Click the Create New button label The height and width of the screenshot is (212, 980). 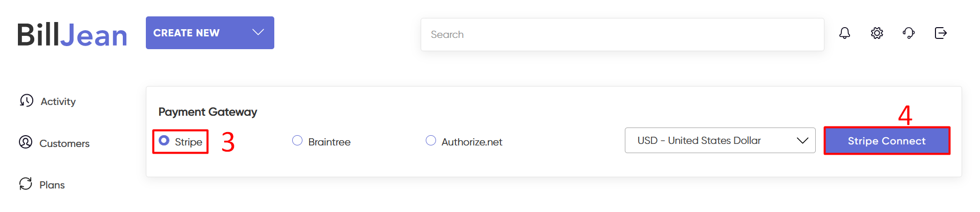[x=186, y=33]
